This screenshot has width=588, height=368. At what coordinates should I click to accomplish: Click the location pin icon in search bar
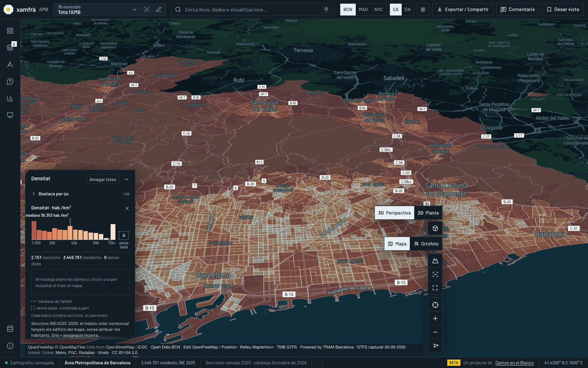pyautogui.click(x=326, y=10)
